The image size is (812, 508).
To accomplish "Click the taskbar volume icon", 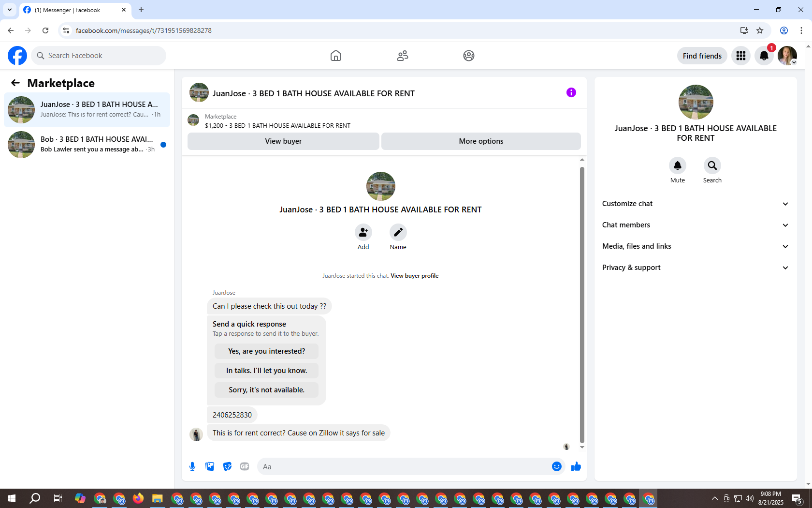I will point(750,498).
